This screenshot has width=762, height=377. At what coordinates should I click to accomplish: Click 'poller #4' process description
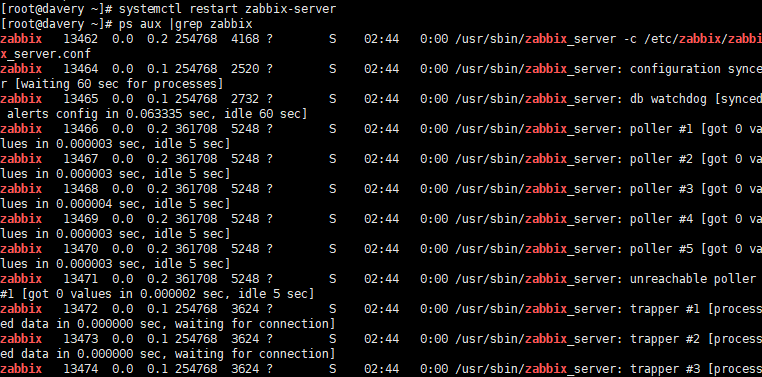coord(661,219)
